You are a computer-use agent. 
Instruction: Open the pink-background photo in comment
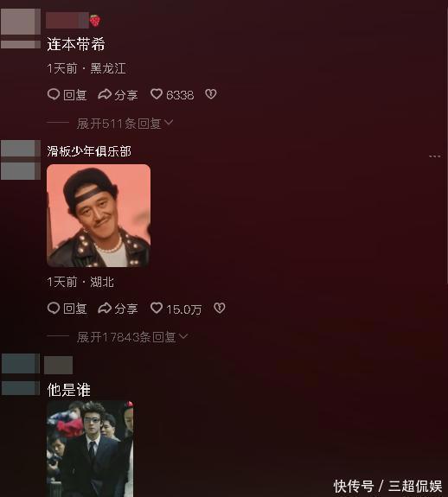[99, 215]
